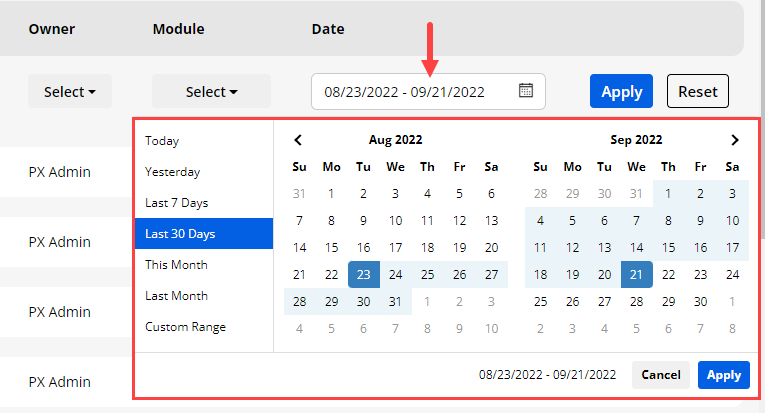
Task: Choose This Month range
Action: (176, 265)
